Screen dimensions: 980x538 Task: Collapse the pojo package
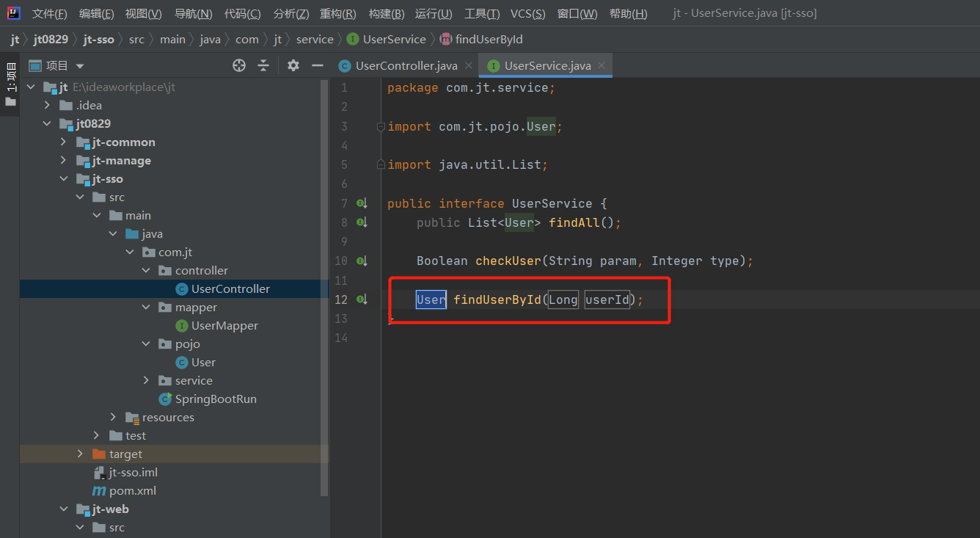coord(146,344)
